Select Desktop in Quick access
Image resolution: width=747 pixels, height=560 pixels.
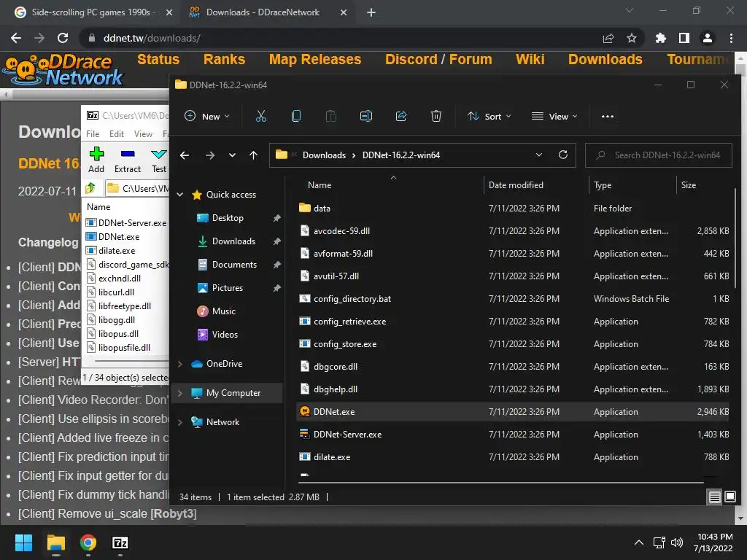(228, 217)
